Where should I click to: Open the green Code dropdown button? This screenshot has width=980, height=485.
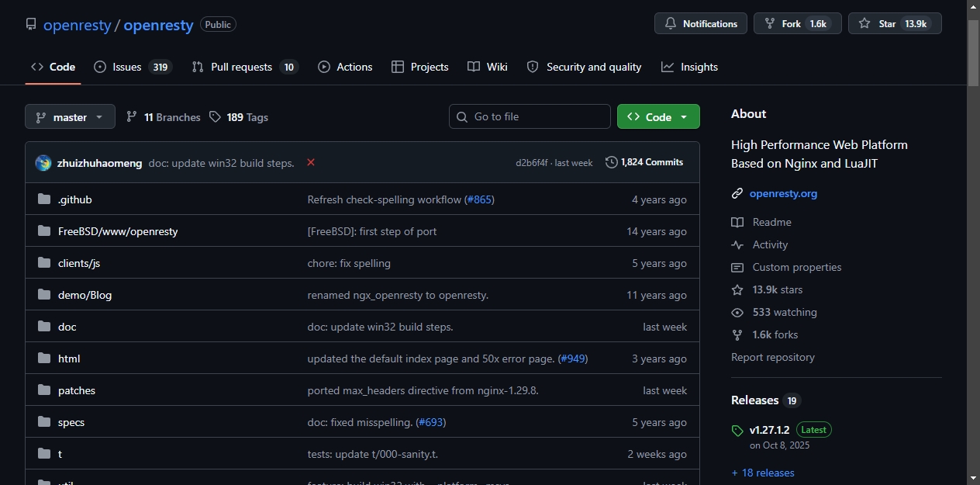pos(658,116)
